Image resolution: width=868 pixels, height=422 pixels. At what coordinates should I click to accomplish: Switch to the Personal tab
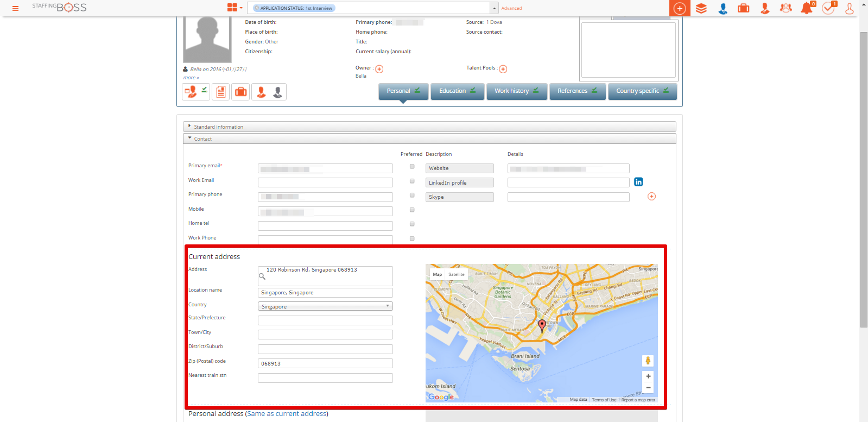(403, 91)
